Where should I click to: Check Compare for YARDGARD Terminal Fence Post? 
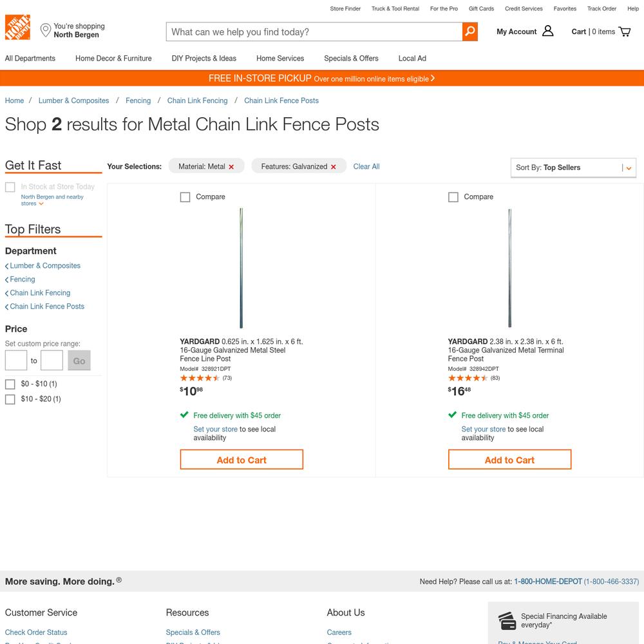453,197
